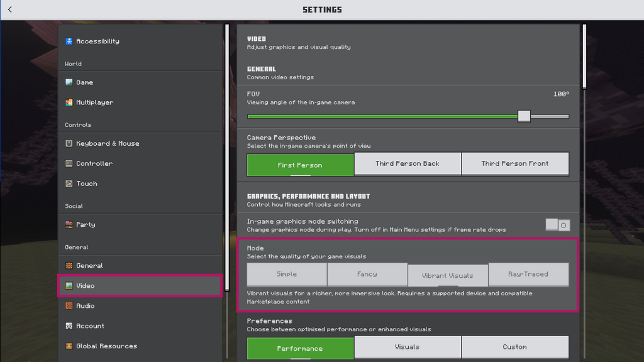Select Performance preference

click(x=300, y=348)
